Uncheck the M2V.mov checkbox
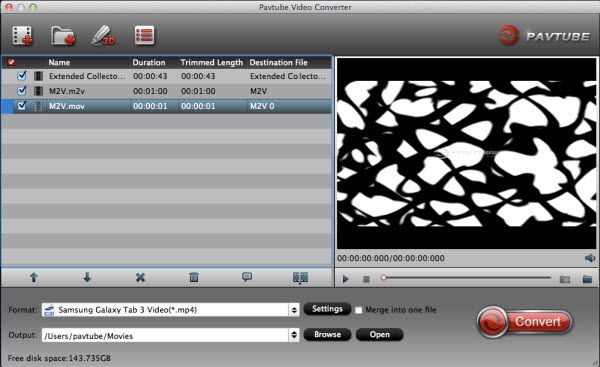Screen dimensions: 600x367 [x=22, y=105]
